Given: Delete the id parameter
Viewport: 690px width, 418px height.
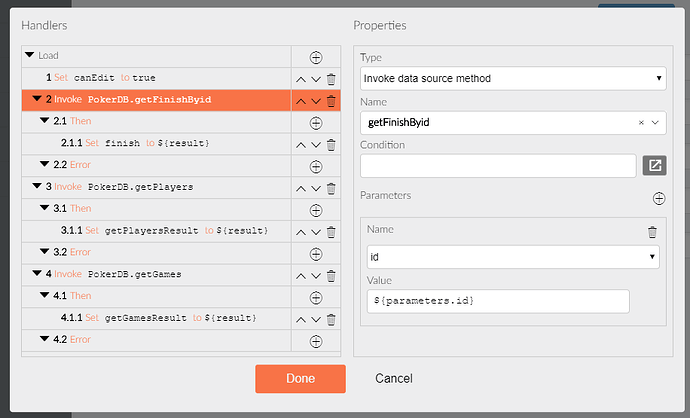Looking at the screenshot, I should tap(652, 232).
